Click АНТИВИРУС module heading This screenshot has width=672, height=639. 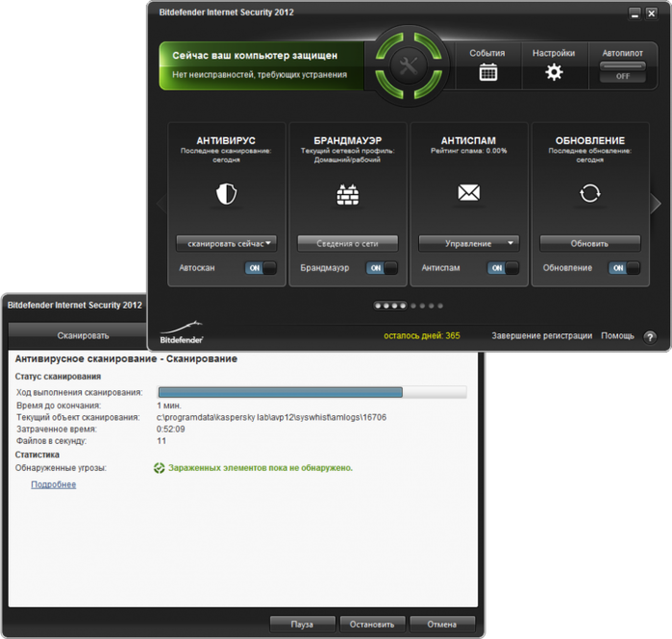226,140
